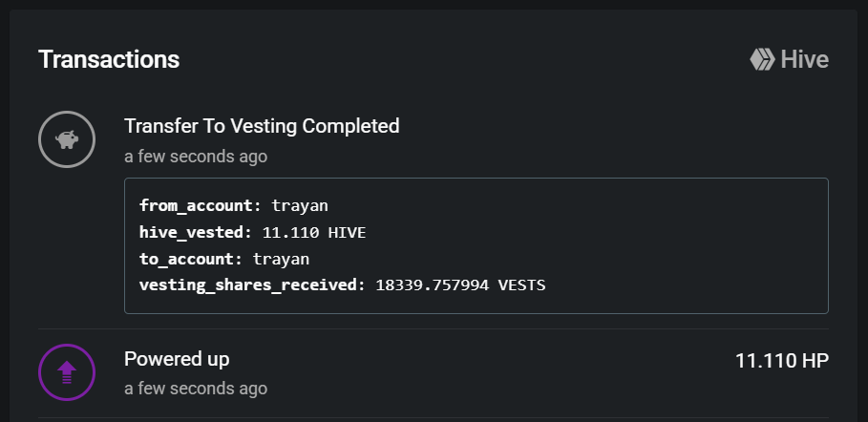Click the piggy bank vesting icon

67,139
